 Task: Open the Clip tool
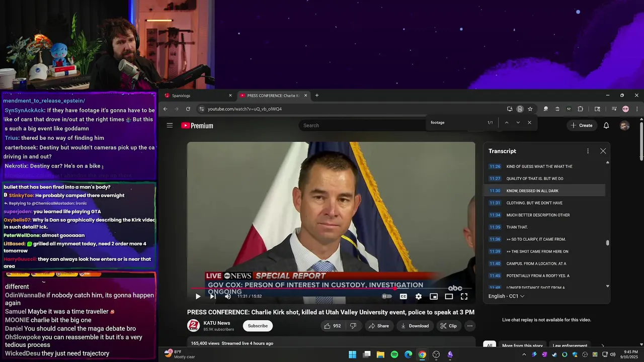tap(448, 326)
